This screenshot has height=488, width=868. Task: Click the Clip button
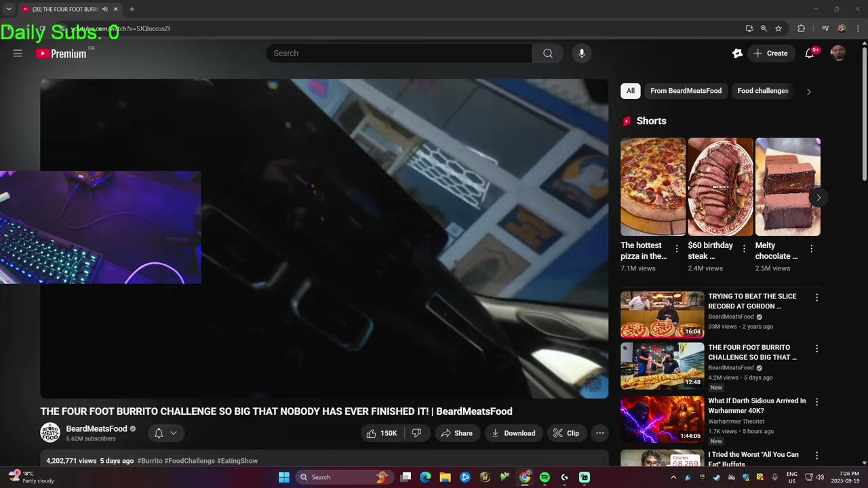click(x=566, y=433)
